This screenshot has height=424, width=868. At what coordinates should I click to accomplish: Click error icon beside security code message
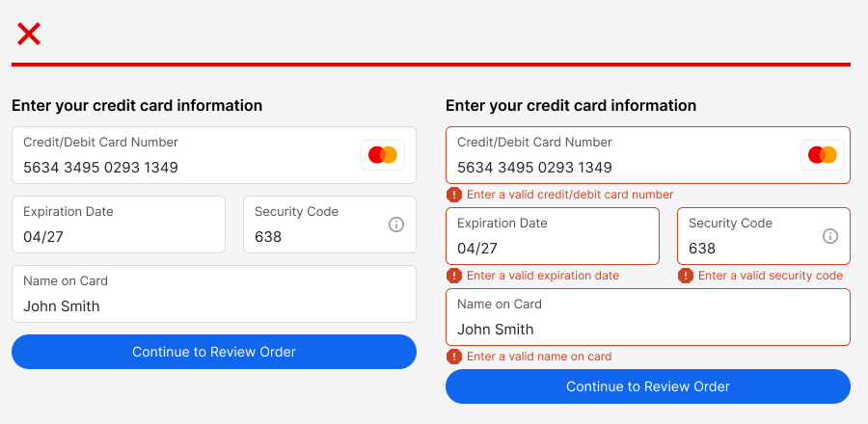[686, 276]
